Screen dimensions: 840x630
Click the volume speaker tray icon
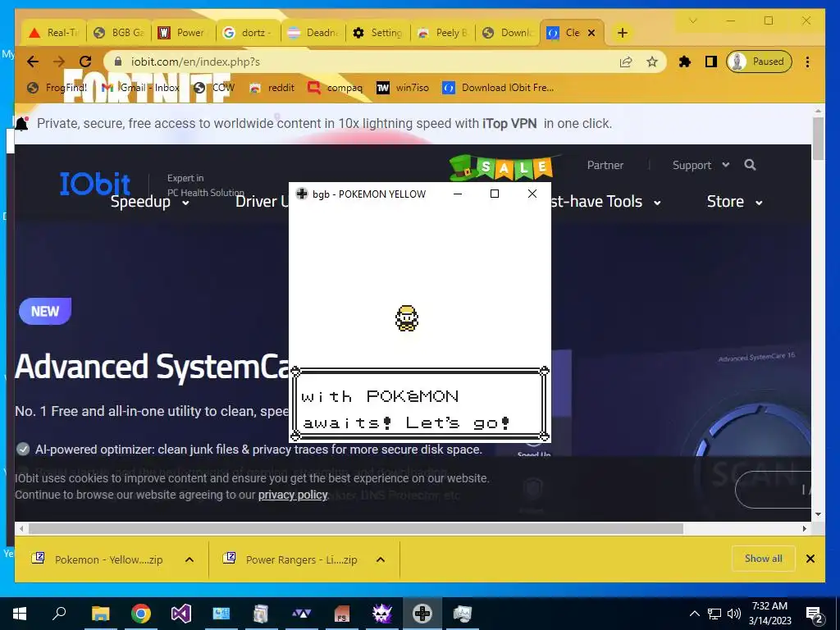click(x=734, y=614)
